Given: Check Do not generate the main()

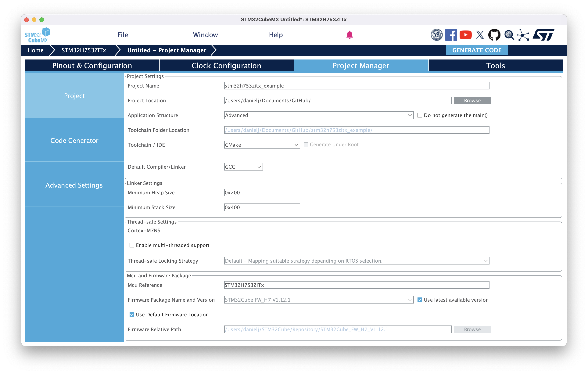Looking at the screenshot, I should [x=420, y=115].
